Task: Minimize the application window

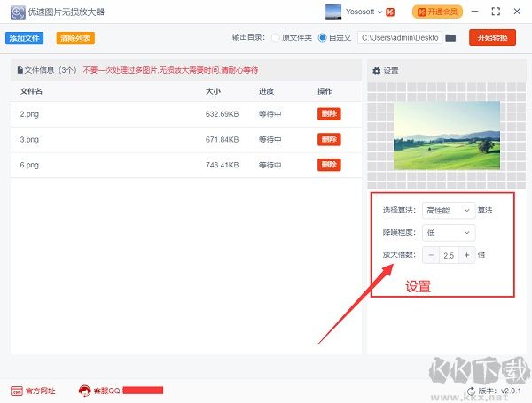Action: pos(474,12)
